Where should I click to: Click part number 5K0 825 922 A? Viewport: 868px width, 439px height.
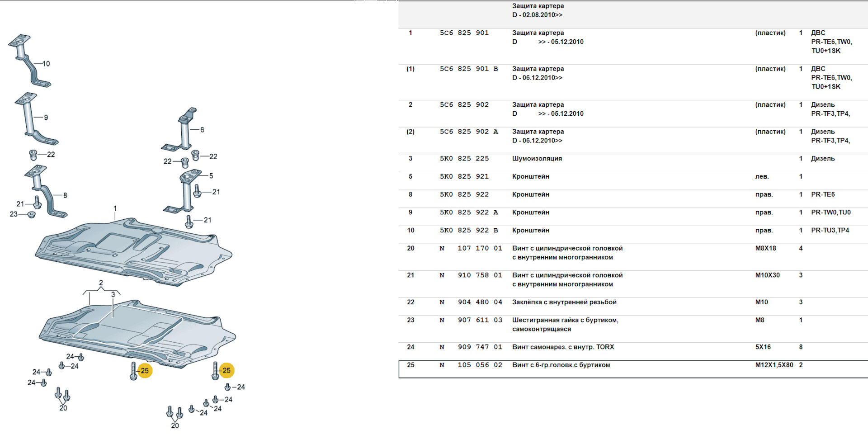tap(469, 212)
